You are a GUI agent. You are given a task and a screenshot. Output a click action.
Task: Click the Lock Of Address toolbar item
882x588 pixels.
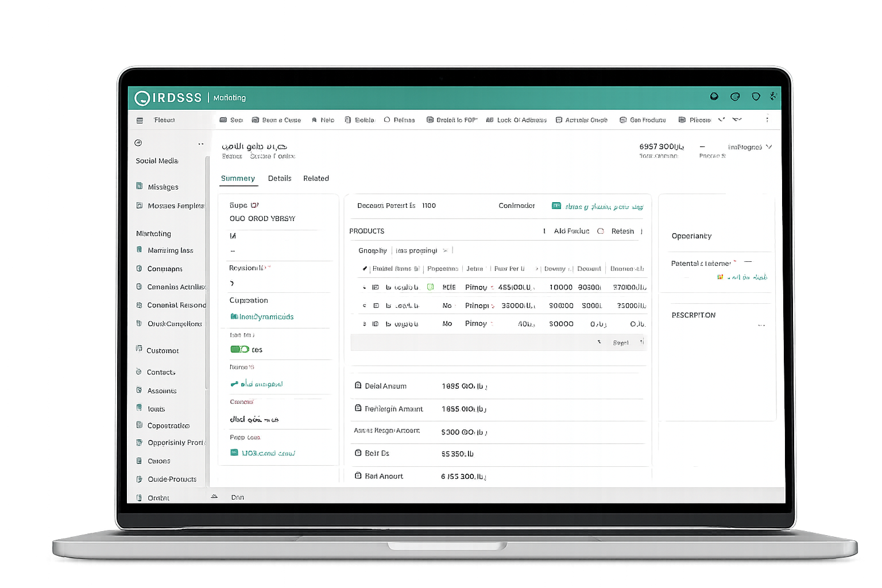pyautogui.click(x=516, y=120)
